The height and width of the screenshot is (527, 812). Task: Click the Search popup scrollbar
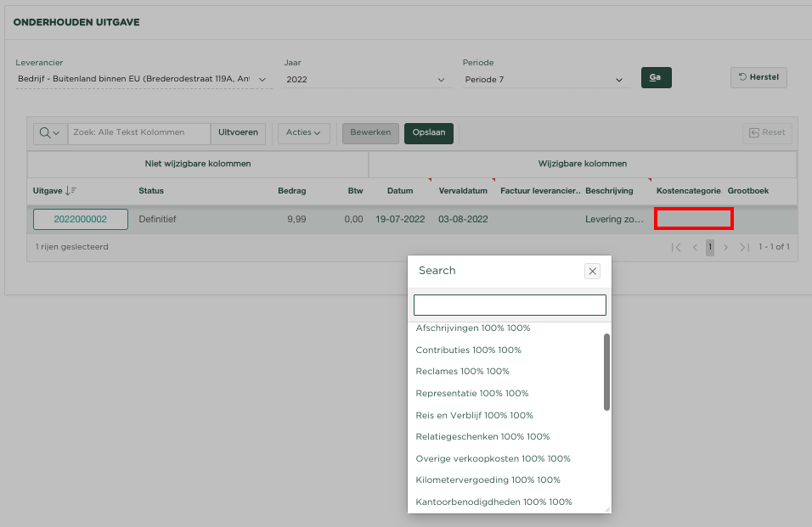tap(606, 372)
